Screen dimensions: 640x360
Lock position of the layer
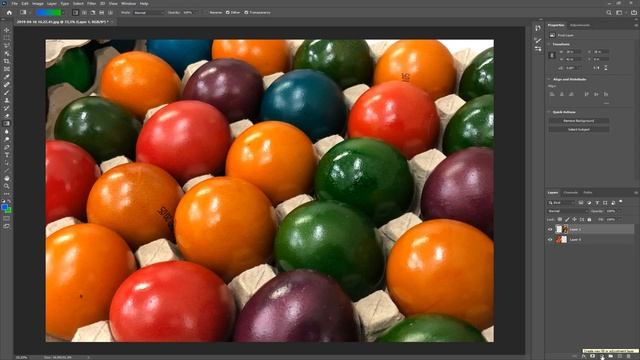pos(574,220)
